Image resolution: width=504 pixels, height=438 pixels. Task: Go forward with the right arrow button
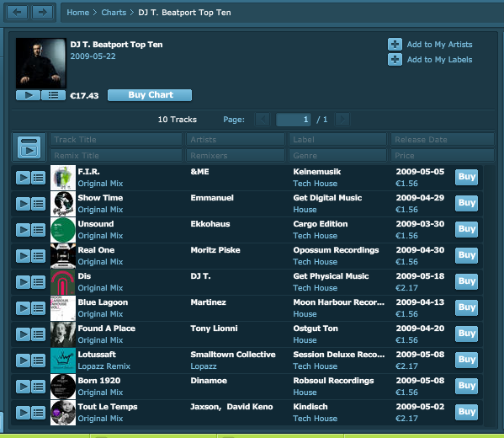pos(42,13)
